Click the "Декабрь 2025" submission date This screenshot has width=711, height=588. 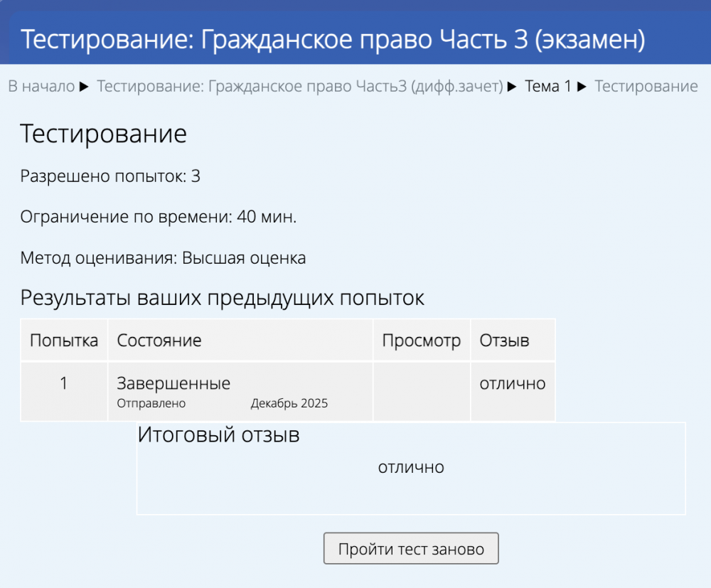(289, 404)
